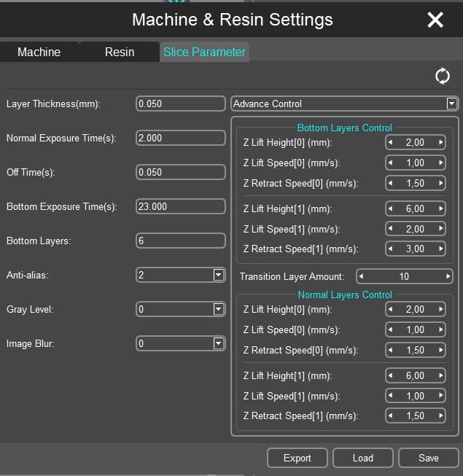
Task: Save the slice parameter settings
Action: point(428,458)
